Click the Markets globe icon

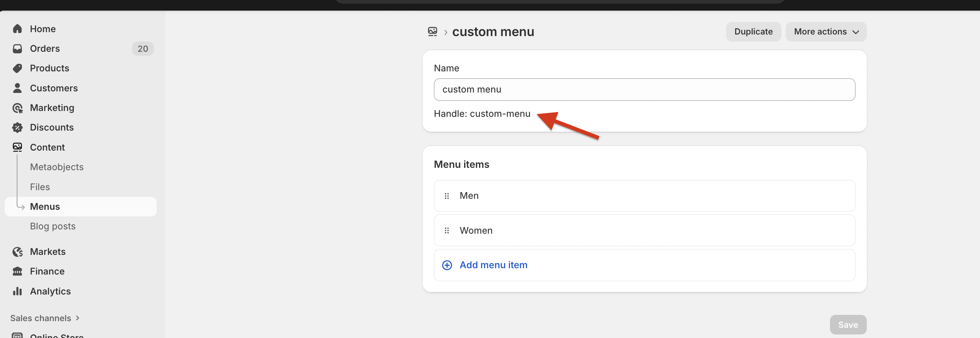17,252
